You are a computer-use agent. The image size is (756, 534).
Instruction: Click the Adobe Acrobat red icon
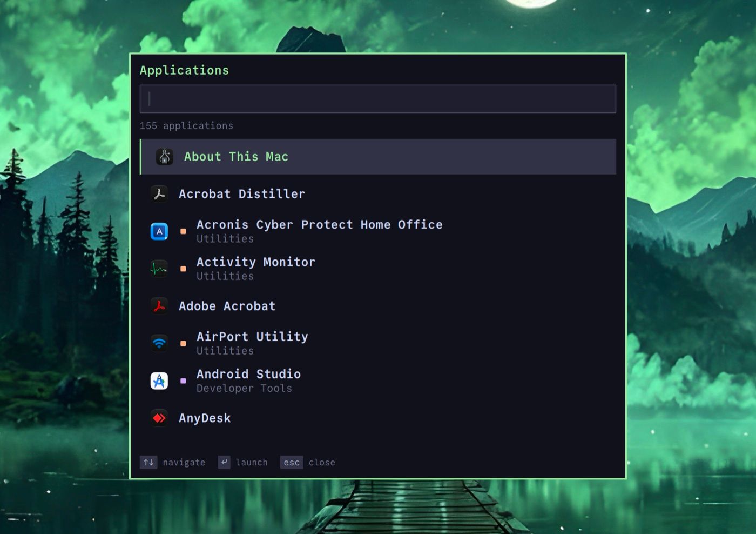pyautogui.click(x=159, y=306)
